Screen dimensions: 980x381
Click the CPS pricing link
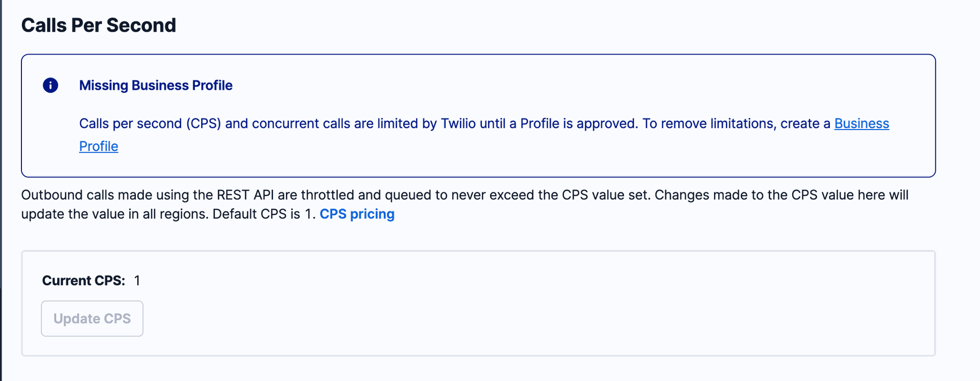coord(357,214)
